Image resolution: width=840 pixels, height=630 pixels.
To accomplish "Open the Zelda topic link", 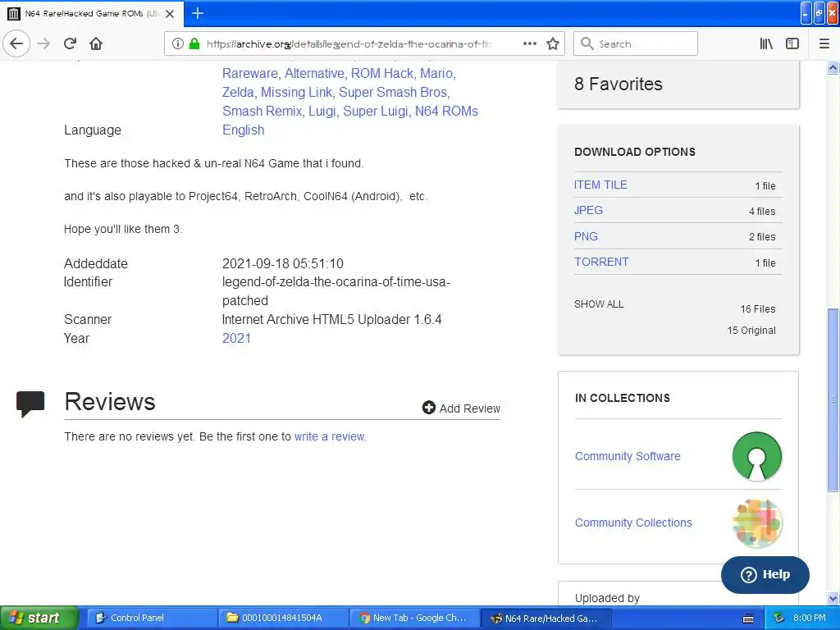I will coord(238,92).
